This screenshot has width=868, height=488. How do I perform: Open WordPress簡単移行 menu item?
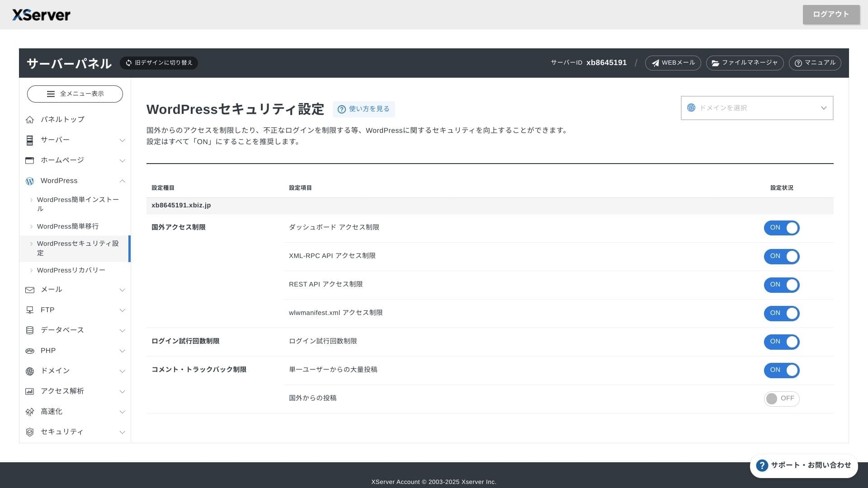(75, 226)
